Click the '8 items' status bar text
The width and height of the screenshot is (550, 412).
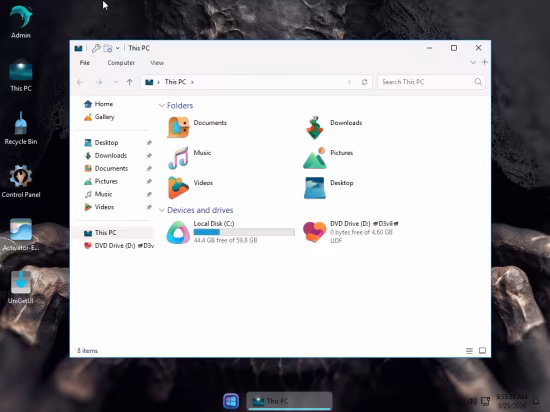point(87,351)
